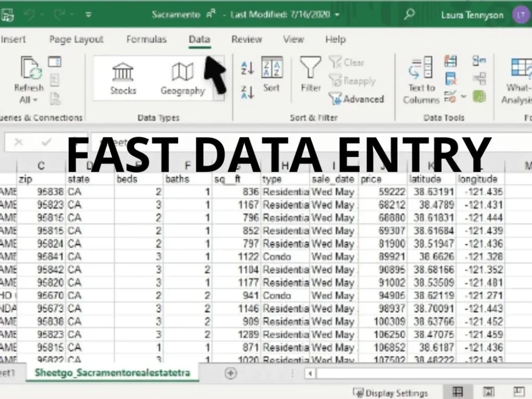The width and height of the screenshot is (532, 399).
Task: Select cell with zip 96838
Action: tap(41, 192)
